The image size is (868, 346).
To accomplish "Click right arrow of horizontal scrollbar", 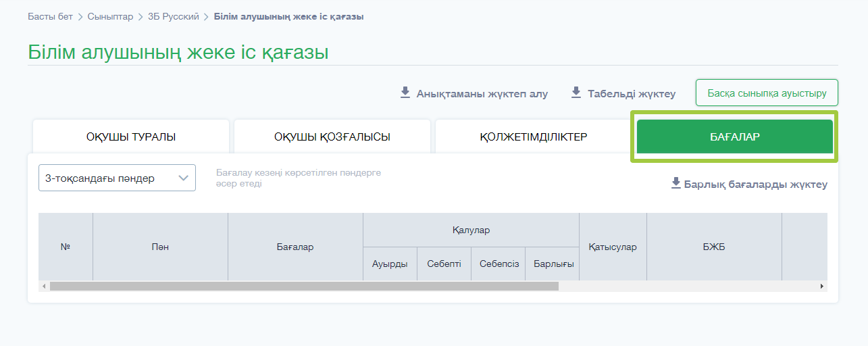I will 822,287.
